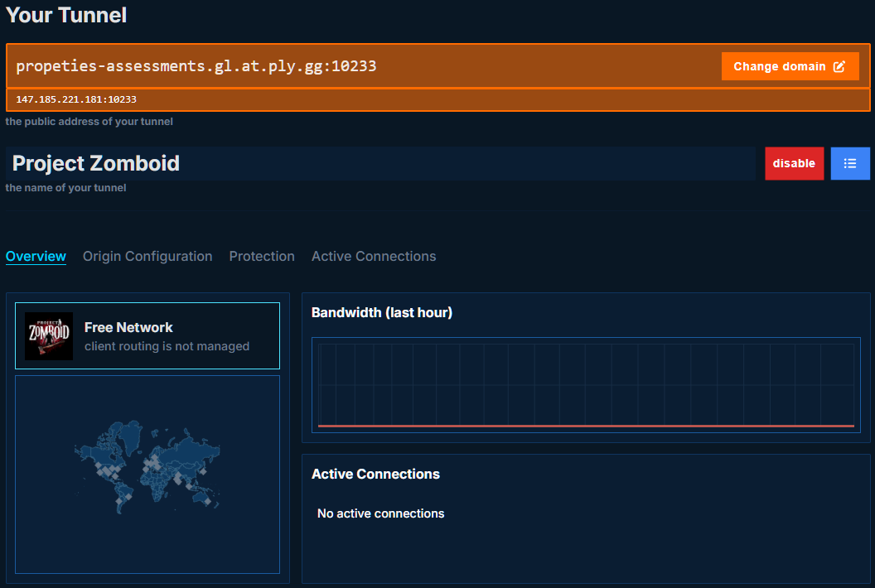Click the edit pencil icon in Change domain
Viewport: 875px width, 588px height.
(x=839, y=66)
